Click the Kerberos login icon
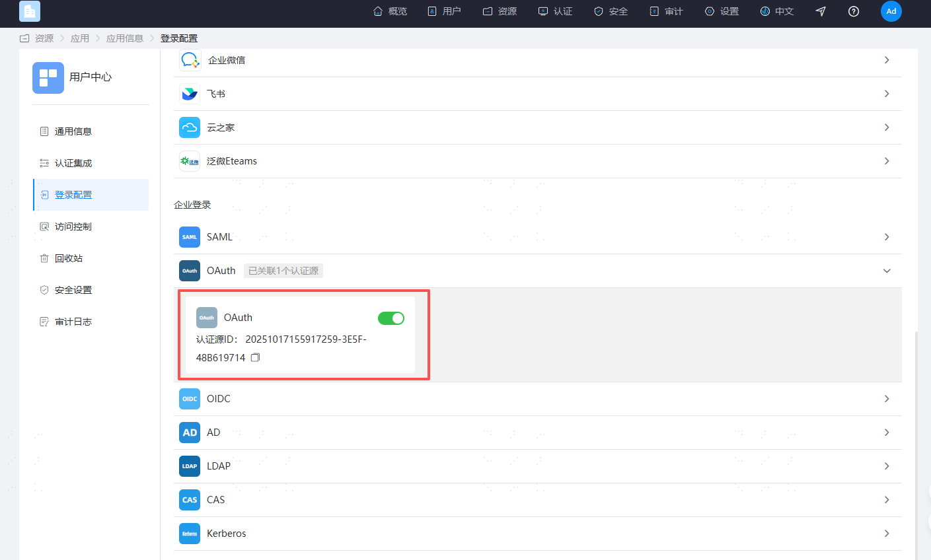This screenshot has height=560, width=931. pyautogui.click(x=190, y=534)
